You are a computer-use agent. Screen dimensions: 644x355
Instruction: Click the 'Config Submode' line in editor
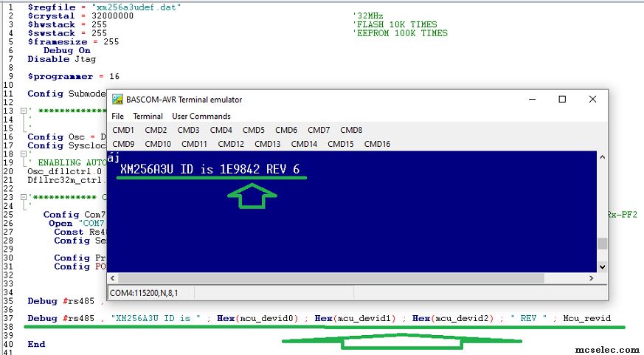click(x=66, y=94)
